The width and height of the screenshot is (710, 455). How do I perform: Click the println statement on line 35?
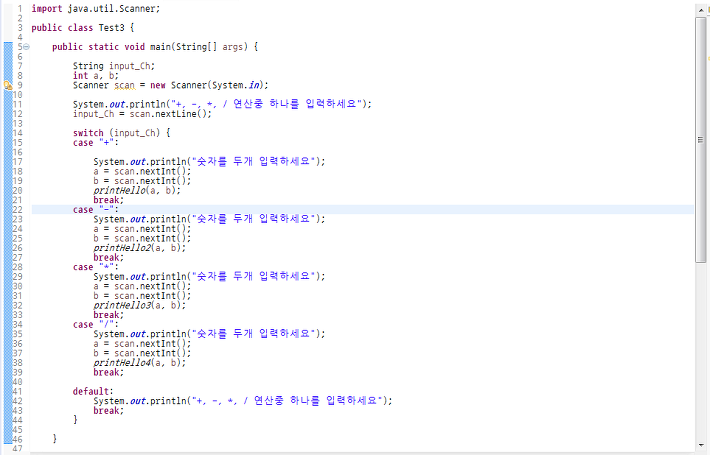pyautogui.click(x=209, y=334)
